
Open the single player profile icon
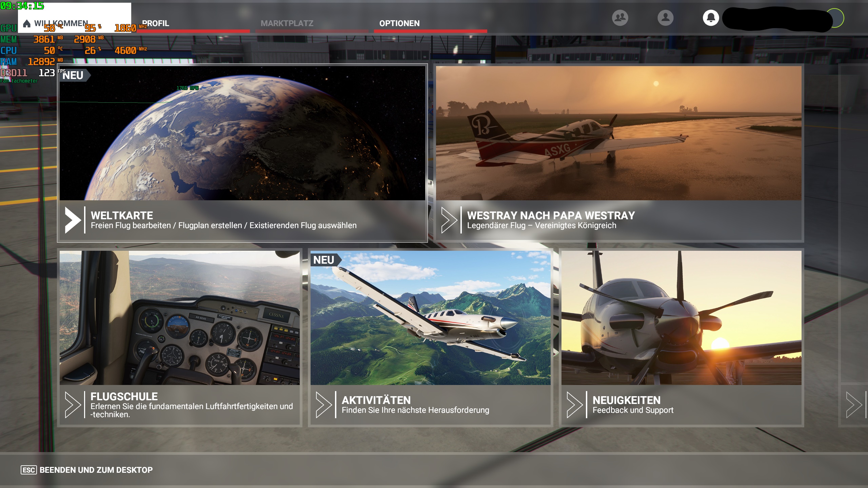(665, 18)
